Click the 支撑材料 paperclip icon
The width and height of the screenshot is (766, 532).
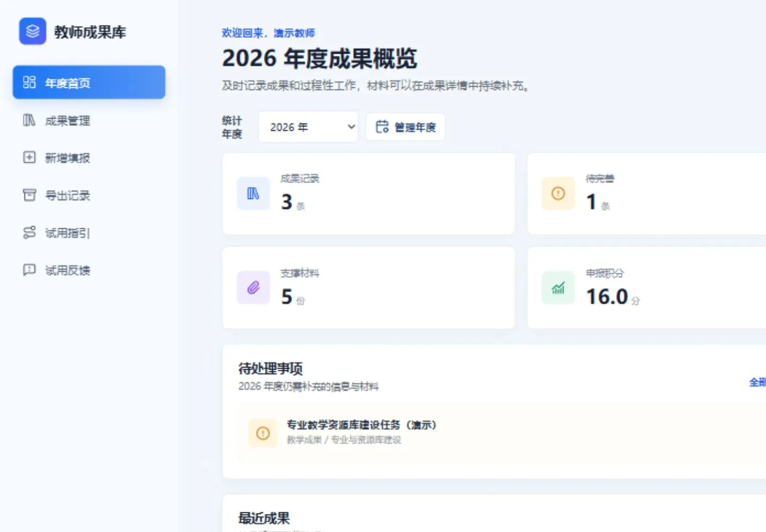click(253, 288)
